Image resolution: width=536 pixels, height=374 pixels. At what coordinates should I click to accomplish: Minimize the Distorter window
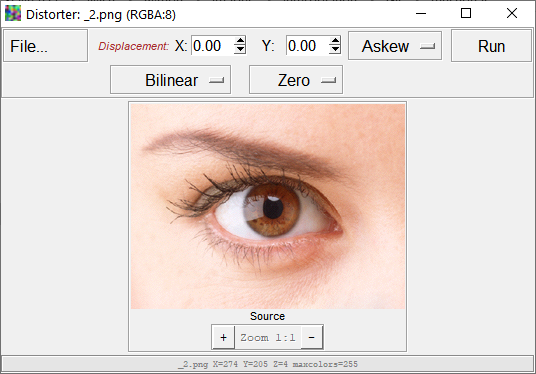(x=421, y=14)
